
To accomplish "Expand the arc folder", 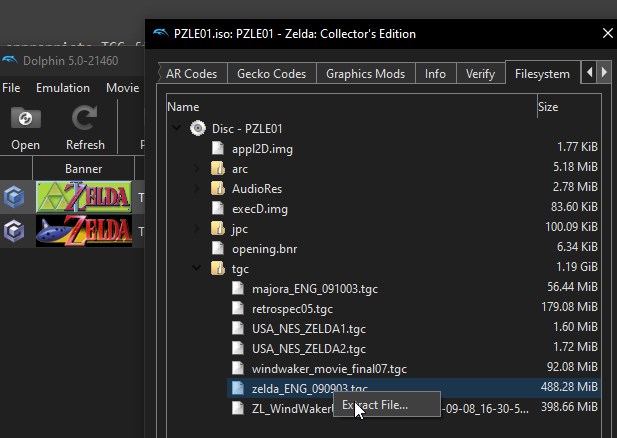I will point(196,168).
